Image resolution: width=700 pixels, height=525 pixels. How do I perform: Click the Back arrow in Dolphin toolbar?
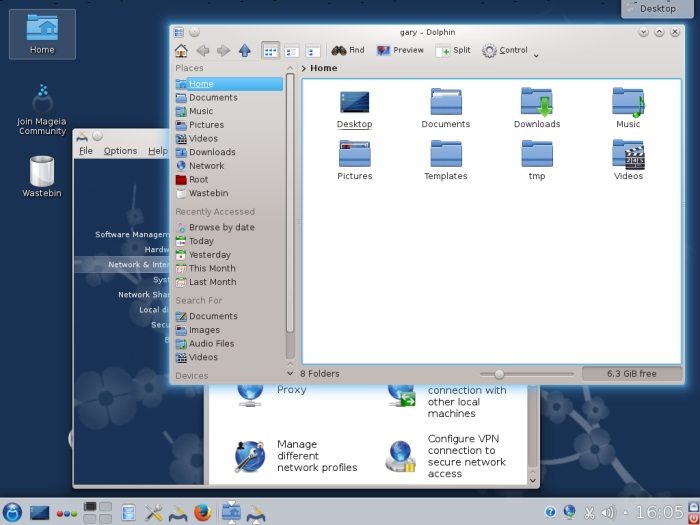point(203,50)
